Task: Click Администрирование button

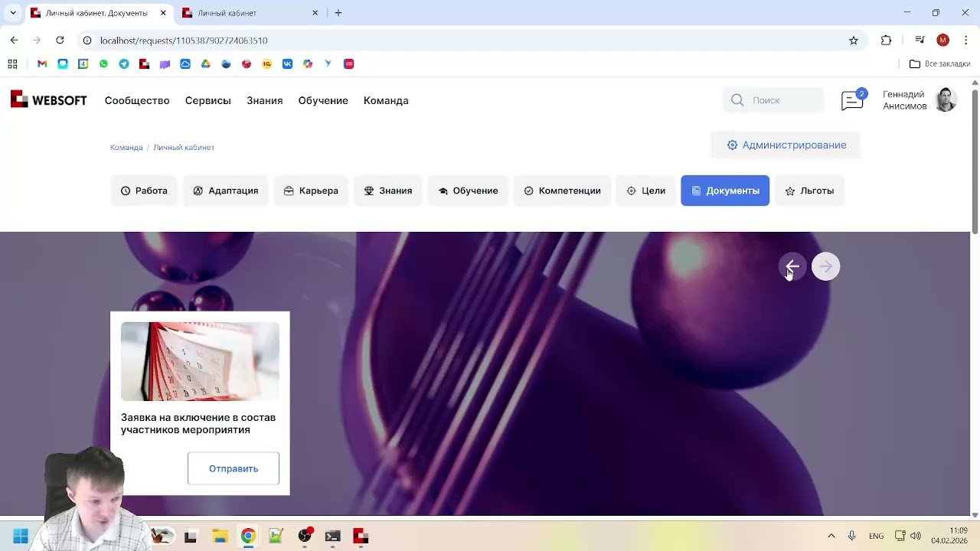Action: 786,145
